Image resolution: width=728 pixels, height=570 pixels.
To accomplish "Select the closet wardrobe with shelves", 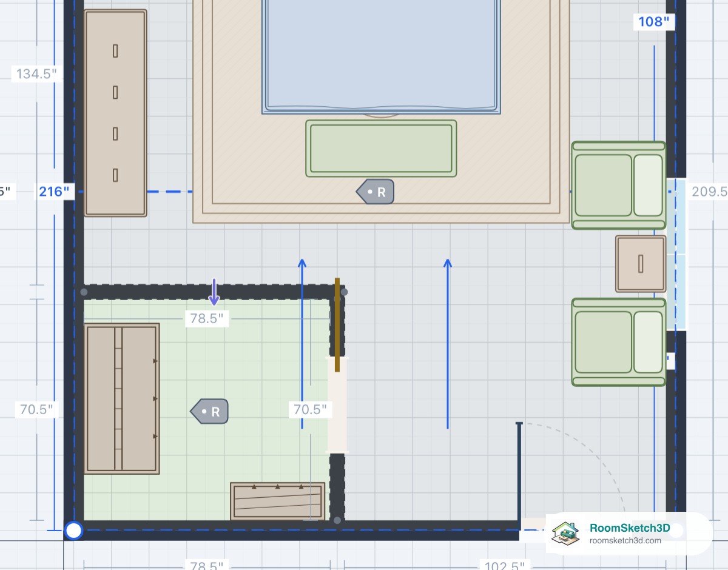I will (x=122, y=398).
